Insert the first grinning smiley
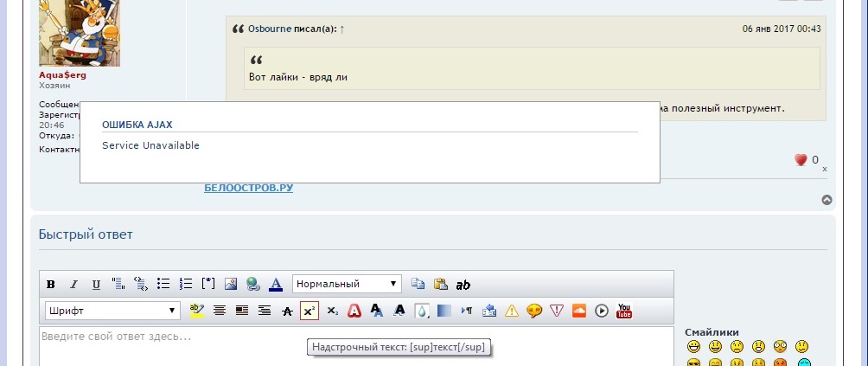This screenshot has width=868, height=366. coord(693,347)
